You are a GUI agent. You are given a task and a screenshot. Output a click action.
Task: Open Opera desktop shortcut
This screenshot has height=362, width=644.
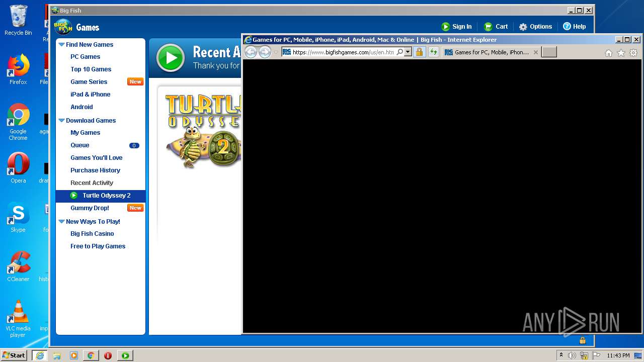point(18,168)
